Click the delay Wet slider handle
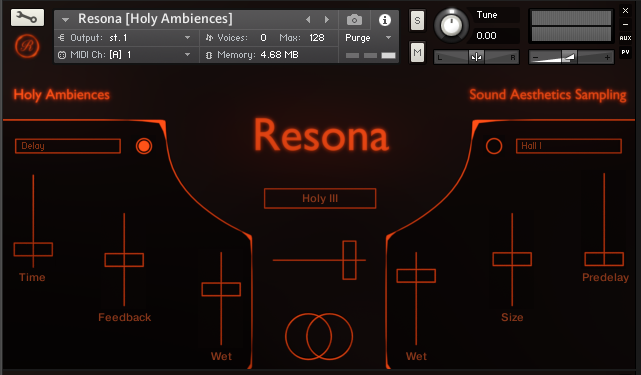 [221, 289]
